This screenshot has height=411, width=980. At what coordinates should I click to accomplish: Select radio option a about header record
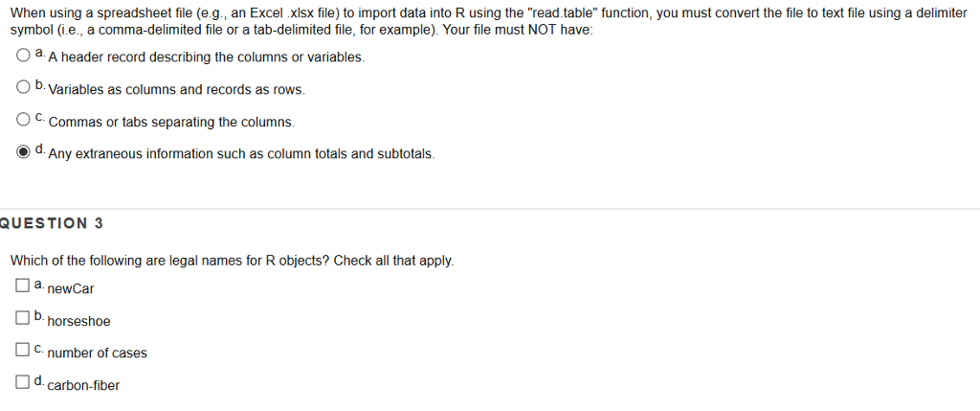(x=23, y=56)
